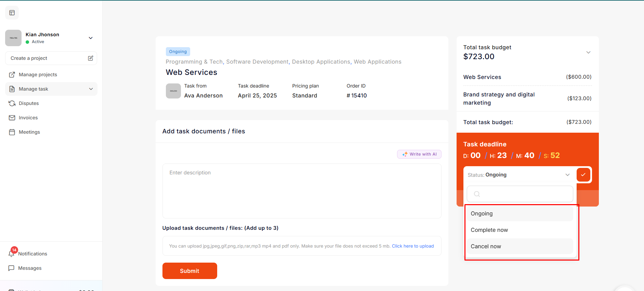Click the Disputes refresh icon
Screen dimensions: 644x291
tap(12, 103)
